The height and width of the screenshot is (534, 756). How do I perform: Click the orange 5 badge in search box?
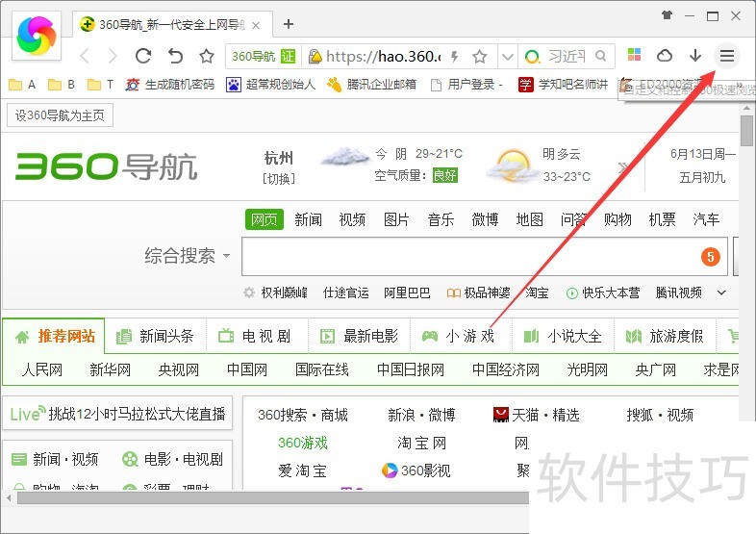click(710, 257)
